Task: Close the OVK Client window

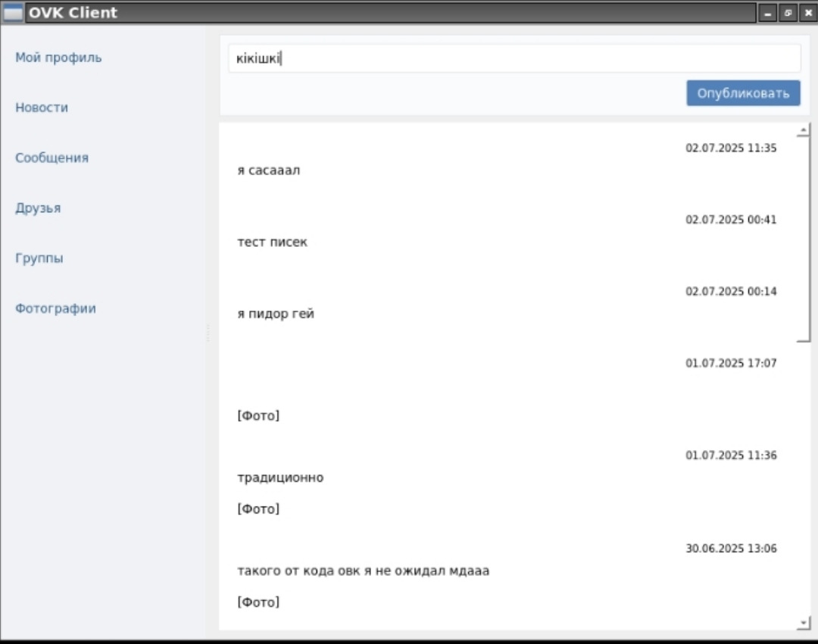Action: click(807, 13)
